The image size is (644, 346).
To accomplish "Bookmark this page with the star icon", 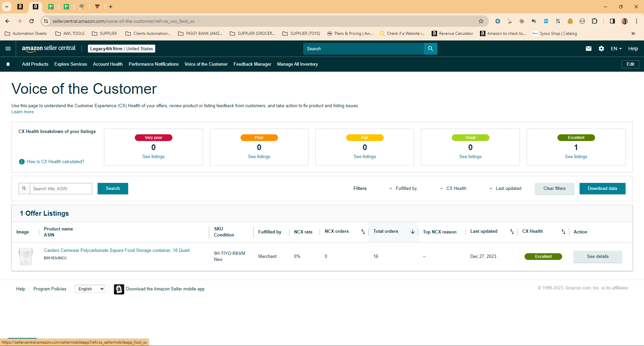I will point(481,21).
